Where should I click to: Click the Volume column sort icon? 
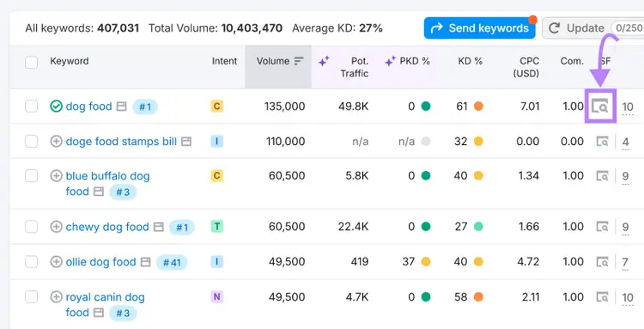point(299,61)
